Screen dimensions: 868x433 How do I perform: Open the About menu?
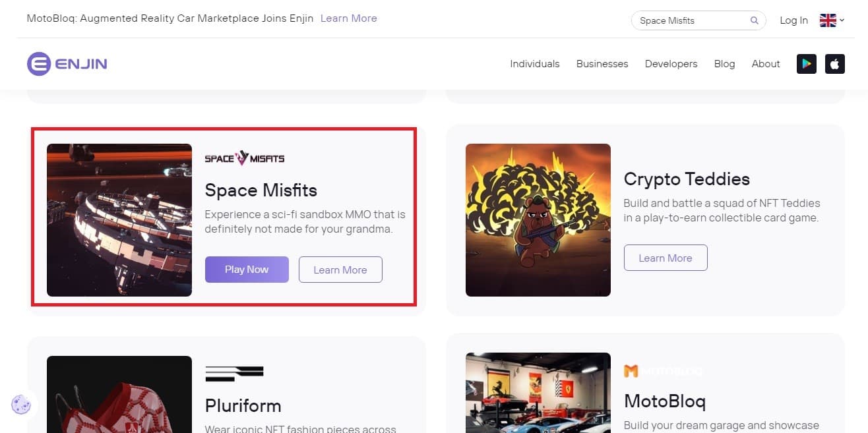[x=766, y=64]
